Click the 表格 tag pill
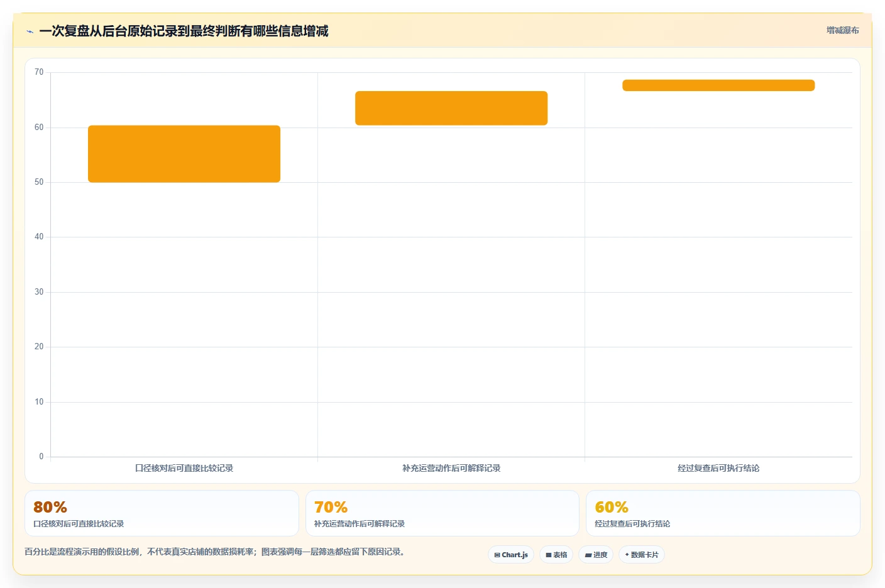The height and width of the screenshot is (588, 885). pyautogui.click(x=556, y=555)
